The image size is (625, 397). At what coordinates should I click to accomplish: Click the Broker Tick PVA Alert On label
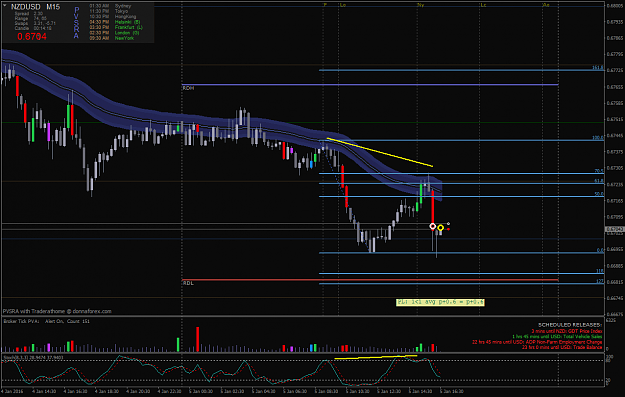point(47,321)
